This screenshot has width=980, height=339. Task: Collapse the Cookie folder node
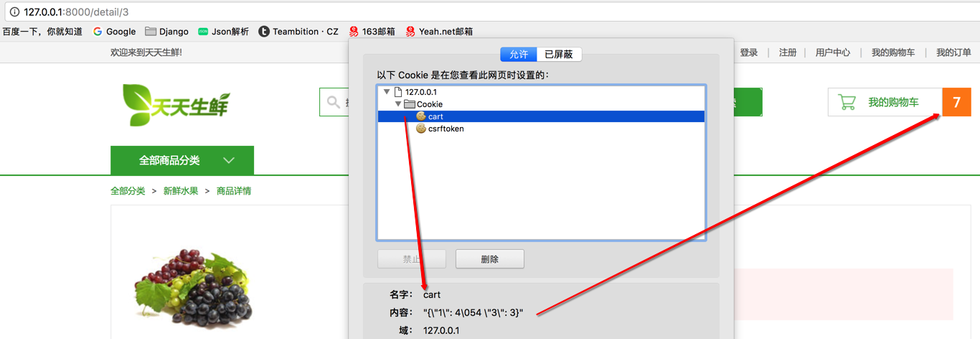(398, 104)
